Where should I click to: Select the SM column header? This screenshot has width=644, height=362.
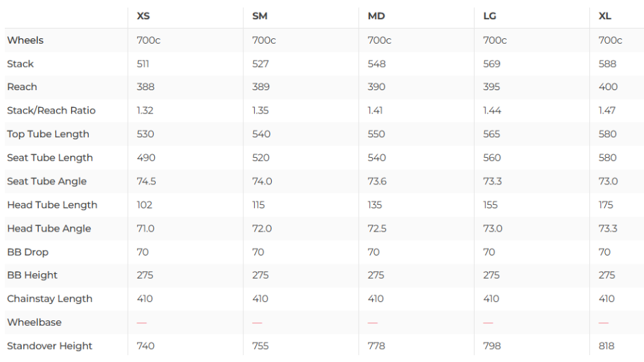(260, 16)
